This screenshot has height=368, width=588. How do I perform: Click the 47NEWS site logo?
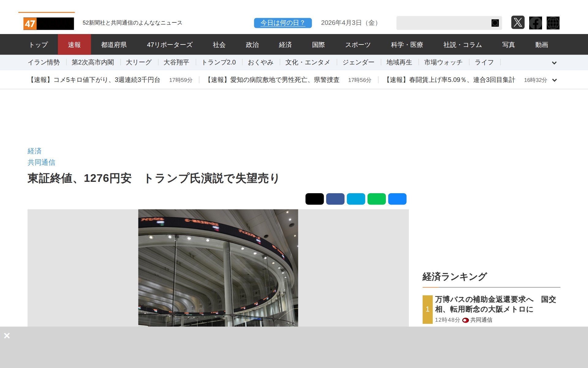click(x=48, y=24)
